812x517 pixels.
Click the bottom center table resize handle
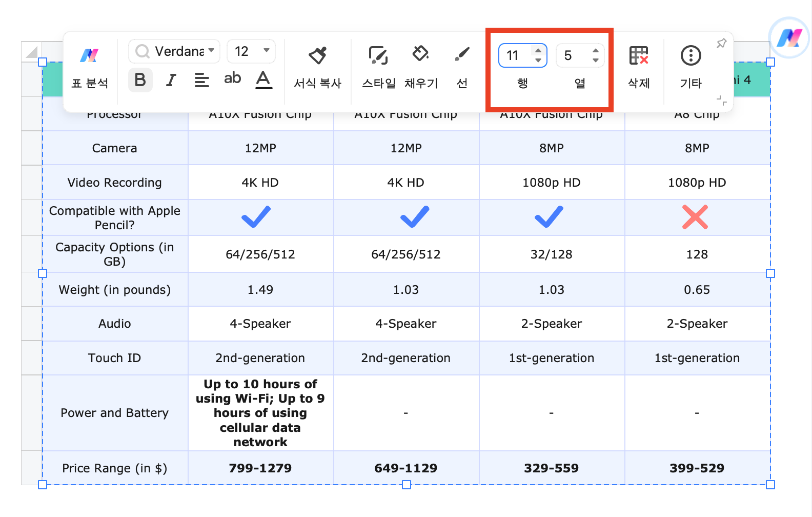pyautogui.click(x=407, y=485)
